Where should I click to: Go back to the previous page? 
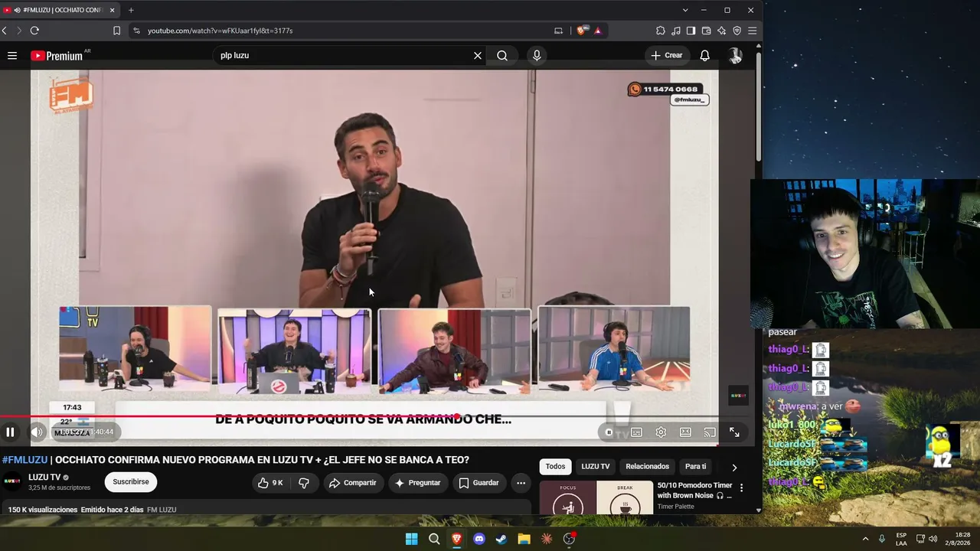[x=5, y=31]
